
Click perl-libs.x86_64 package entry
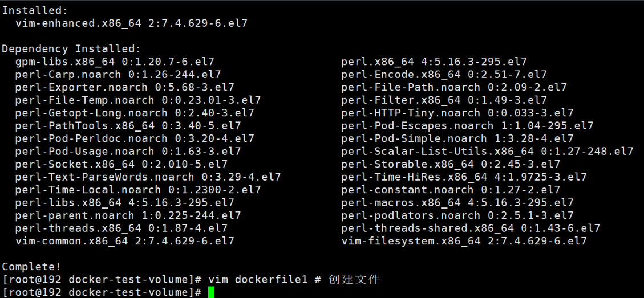pos(124,203)
